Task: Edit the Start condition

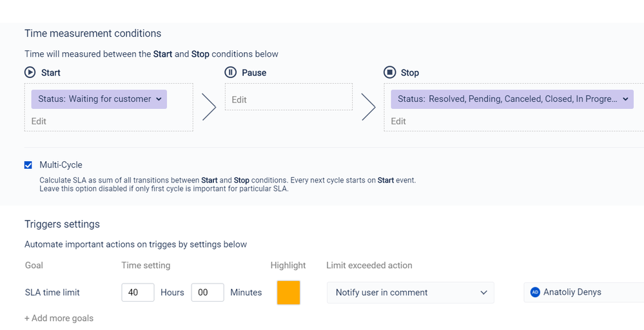Action: coord(39,121)
